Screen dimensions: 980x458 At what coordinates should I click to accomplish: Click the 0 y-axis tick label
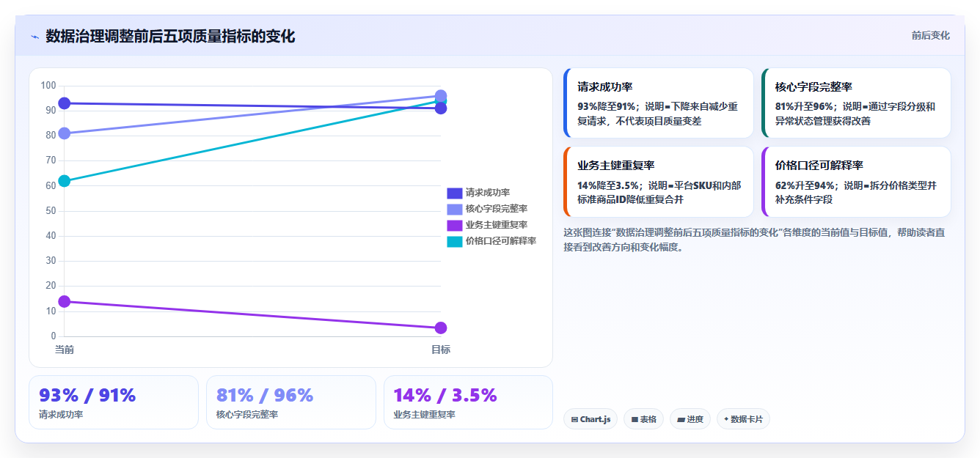click(54, 336)
